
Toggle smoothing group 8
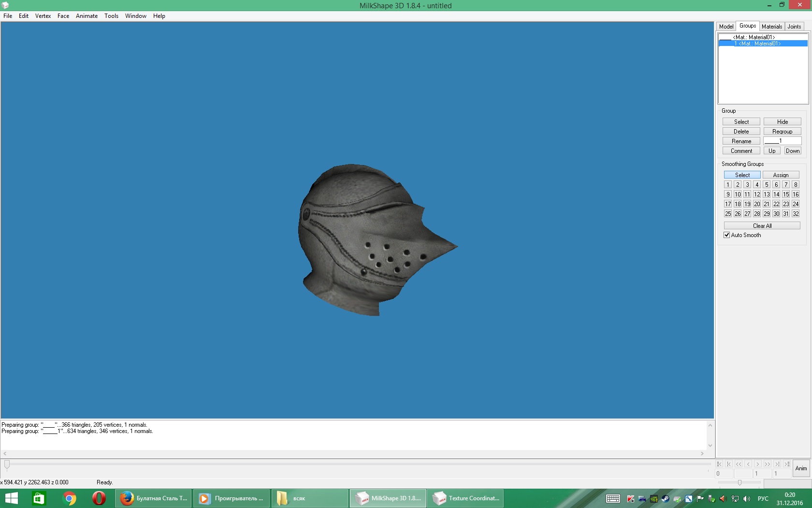(x=796, y=185)
